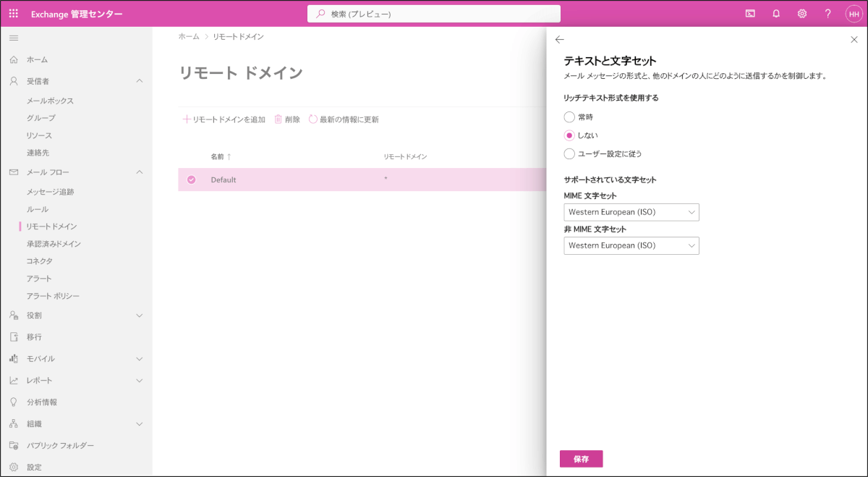Image resolution: width=868 pixels, height=477 pixels.
Task: Click the モバイル chart icon
Action: coord(14,359)
